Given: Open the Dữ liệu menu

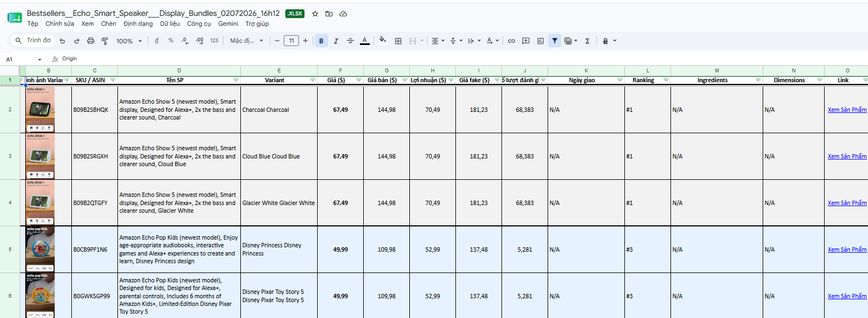Looking at the screenshot, I should 170,24.
